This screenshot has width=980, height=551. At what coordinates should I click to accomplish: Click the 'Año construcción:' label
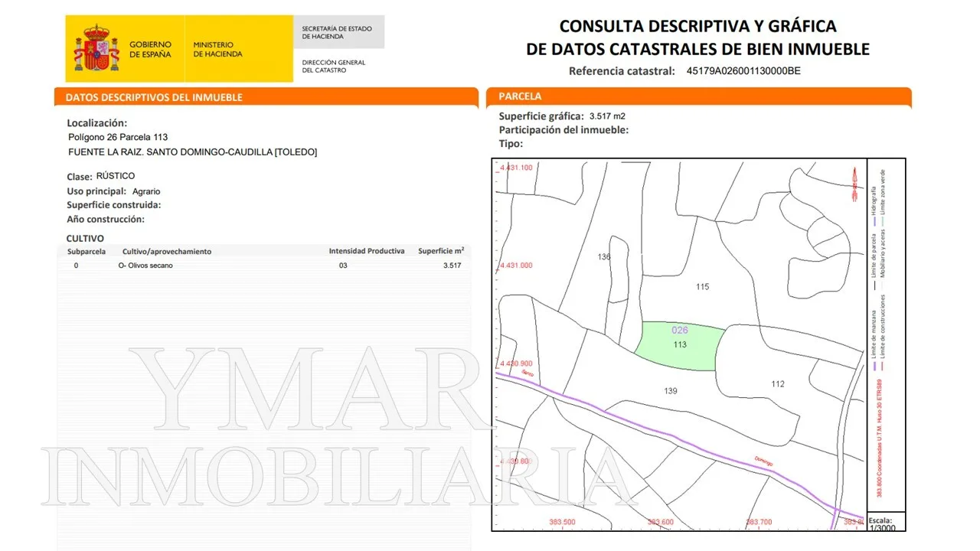[x=106, y=220]
